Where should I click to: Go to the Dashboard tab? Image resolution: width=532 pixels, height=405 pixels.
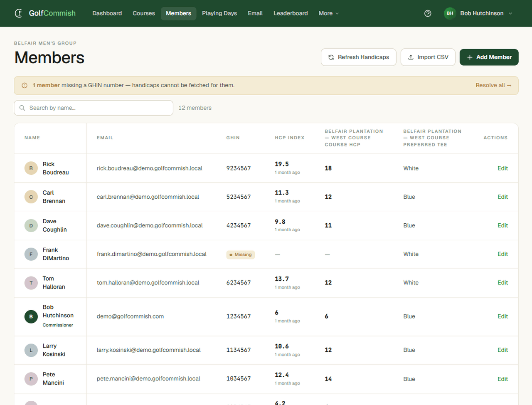pyautogui.click(x=107, y=13)
